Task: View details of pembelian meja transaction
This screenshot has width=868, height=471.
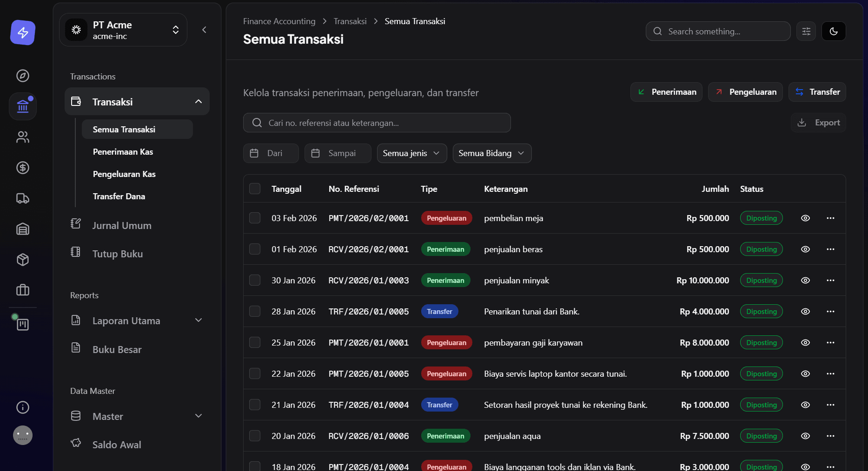Action: (x=805, y=218)
